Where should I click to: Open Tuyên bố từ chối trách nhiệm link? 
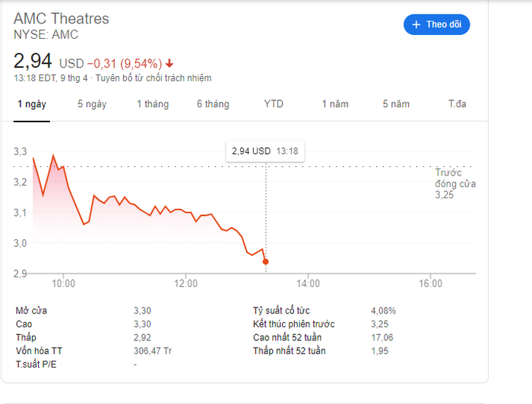pyautogui.click(x=154, y=78)
